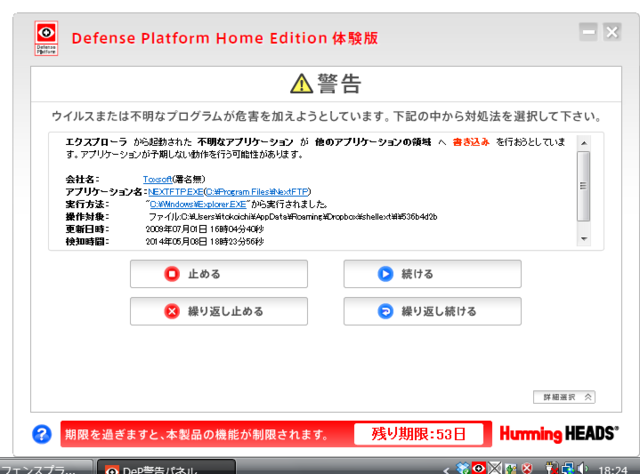Open the C:\Program Files\NextFTP path link
640x474 pixels.
[257, 192]
